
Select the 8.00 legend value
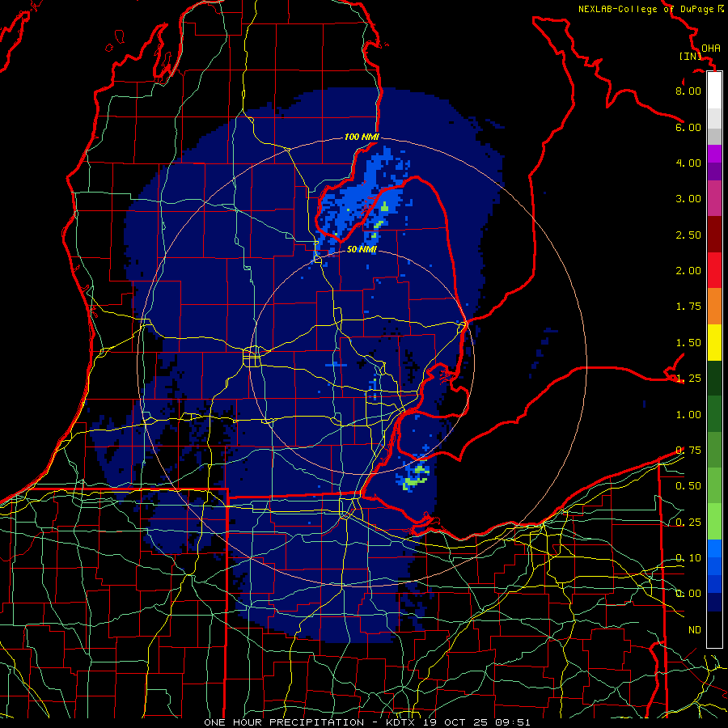coord(688,91)
